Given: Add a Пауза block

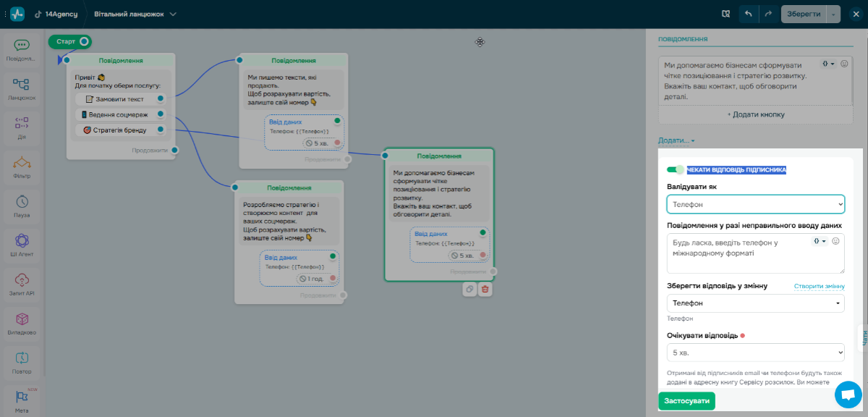Looking at the screenshot, I should 21,206.
